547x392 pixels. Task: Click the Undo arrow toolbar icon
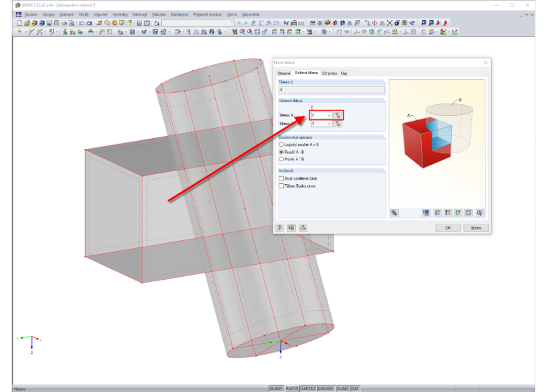tap(81, 23)
